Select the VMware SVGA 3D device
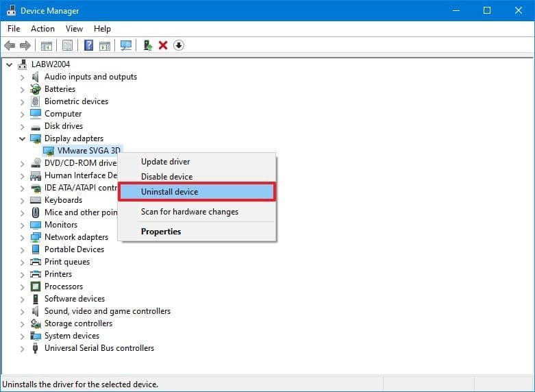The height and width of the screenshot is (392, 535). (88, 151)
